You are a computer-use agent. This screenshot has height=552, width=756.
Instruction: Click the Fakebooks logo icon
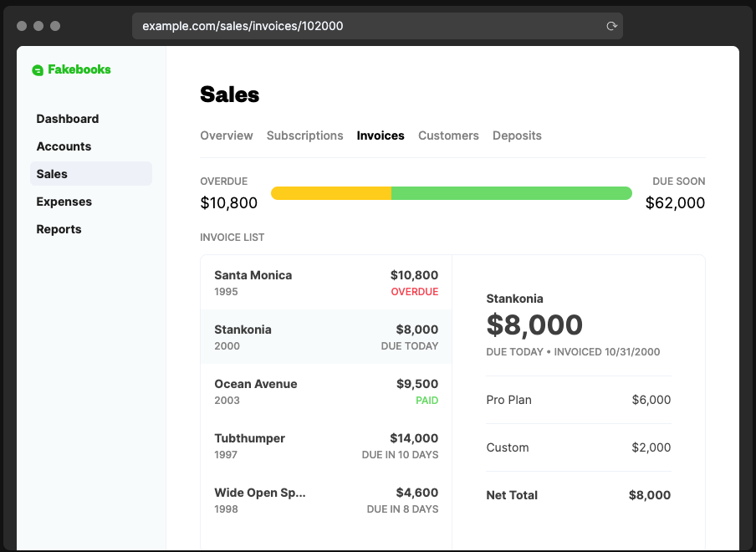click(x=38, y=70)
